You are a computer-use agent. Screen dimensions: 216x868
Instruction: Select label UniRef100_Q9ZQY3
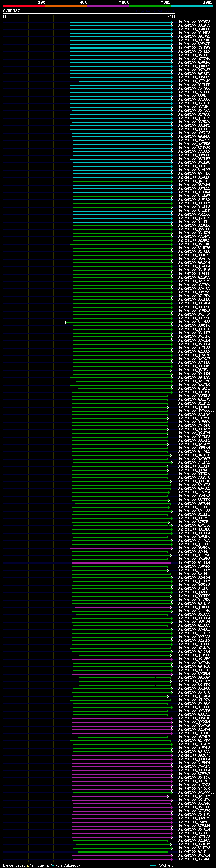[x=194, y=756]
